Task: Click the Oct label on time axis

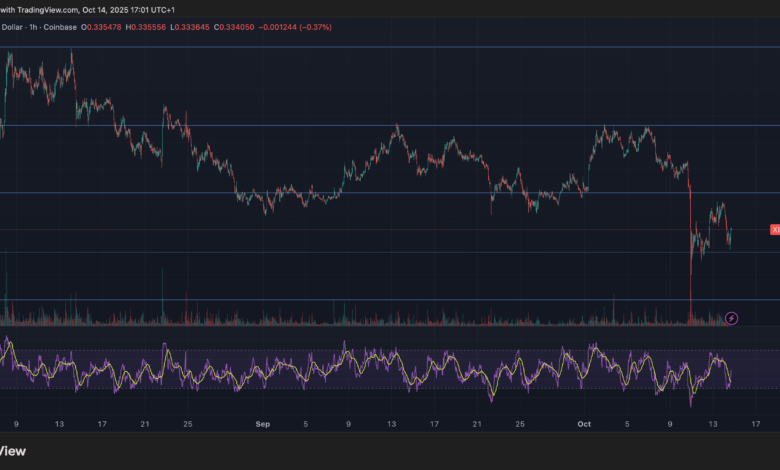Action: click(x=584, y=424)
